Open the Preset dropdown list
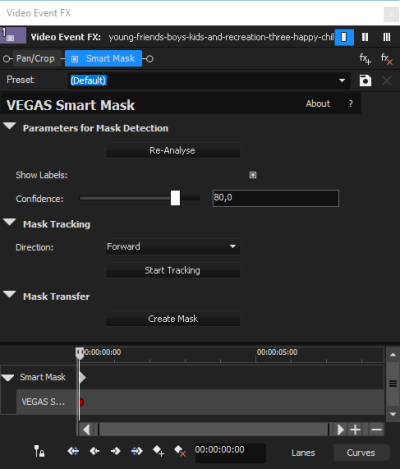 (x=342, y=80)
